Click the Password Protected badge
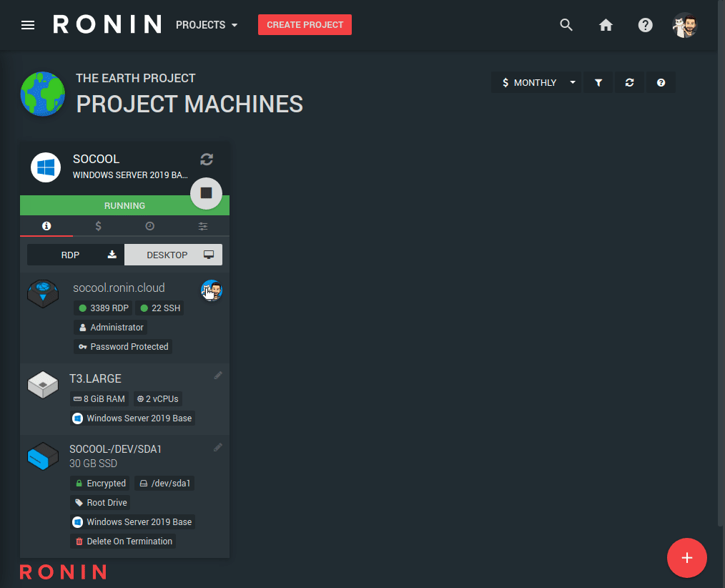The width and height of the screenshot is (725, 588). coord(123,347)
